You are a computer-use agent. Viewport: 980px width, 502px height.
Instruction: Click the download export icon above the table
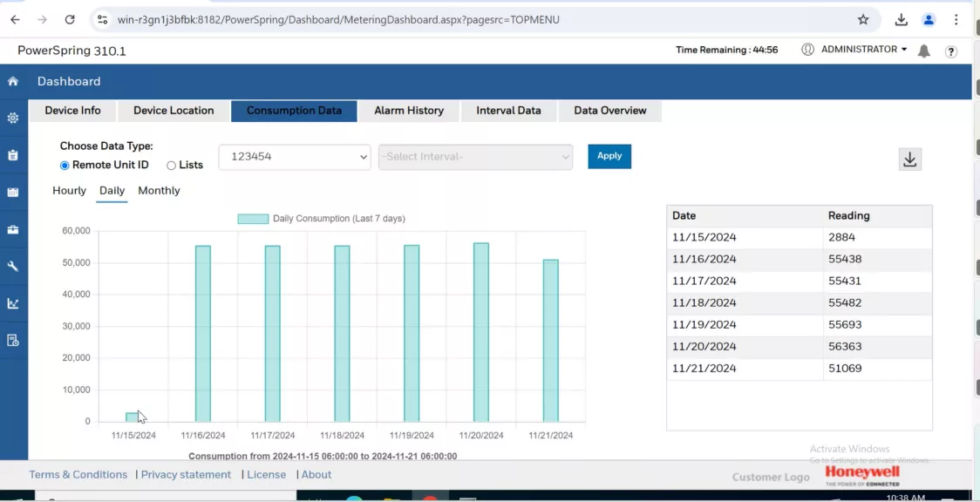tap(909, 159)
